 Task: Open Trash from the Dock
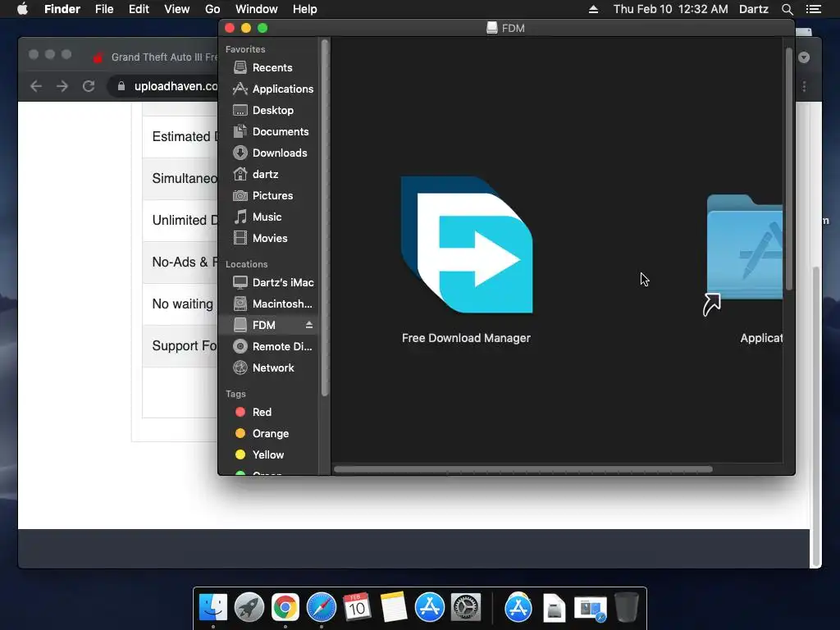(626, 608)
